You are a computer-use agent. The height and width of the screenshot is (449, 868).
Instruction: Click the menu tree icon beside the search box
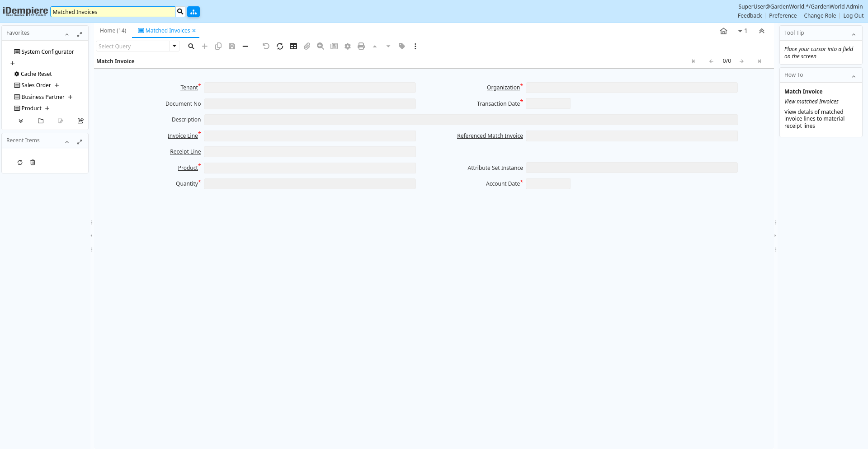coord(193,12)
